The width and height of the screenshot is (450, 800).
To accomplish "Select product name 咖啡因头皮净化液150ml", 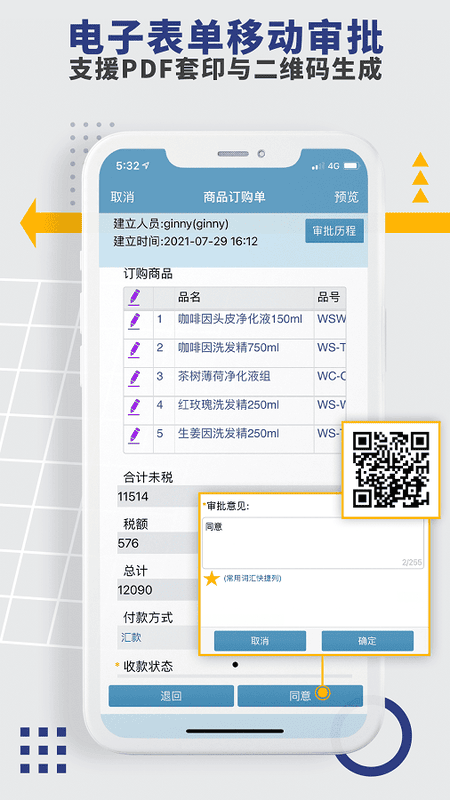I will [240, 319].
